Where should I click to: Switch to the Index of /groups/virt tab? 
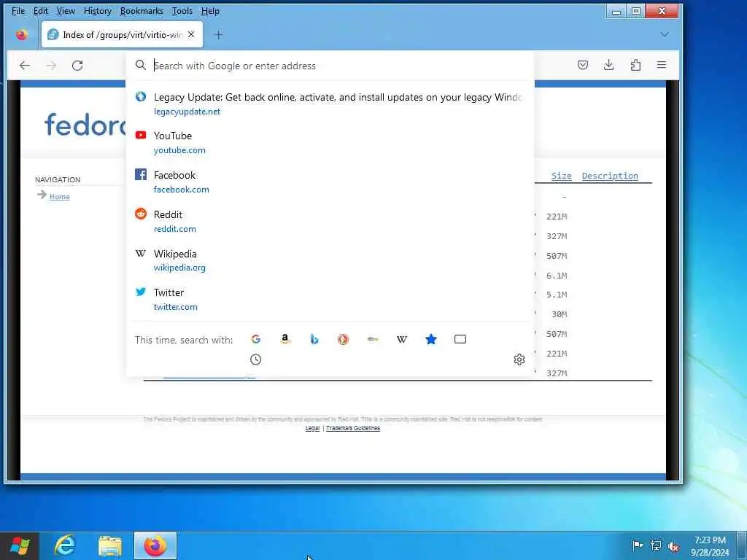click(122, 35)
